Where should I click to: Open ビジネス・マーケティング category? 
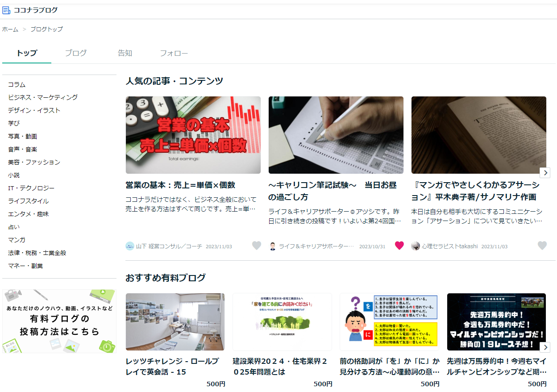[43, 97]
